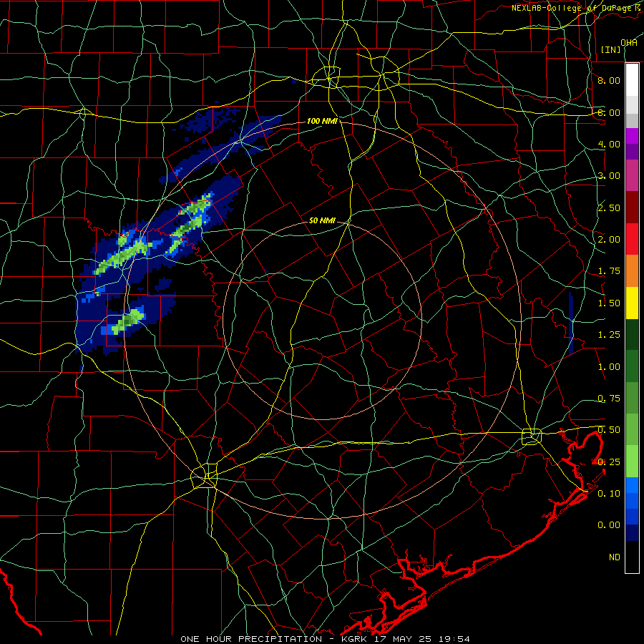Click the 2.50 legend value
Screen dimensions: 644x644
[609, 208]
